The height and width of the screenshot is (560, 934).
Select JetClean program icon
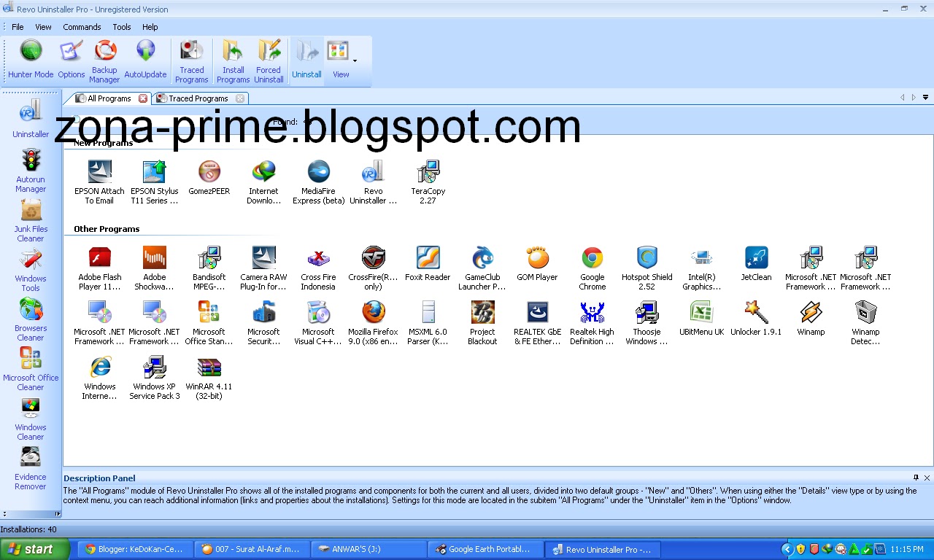[x=756, y=264]
